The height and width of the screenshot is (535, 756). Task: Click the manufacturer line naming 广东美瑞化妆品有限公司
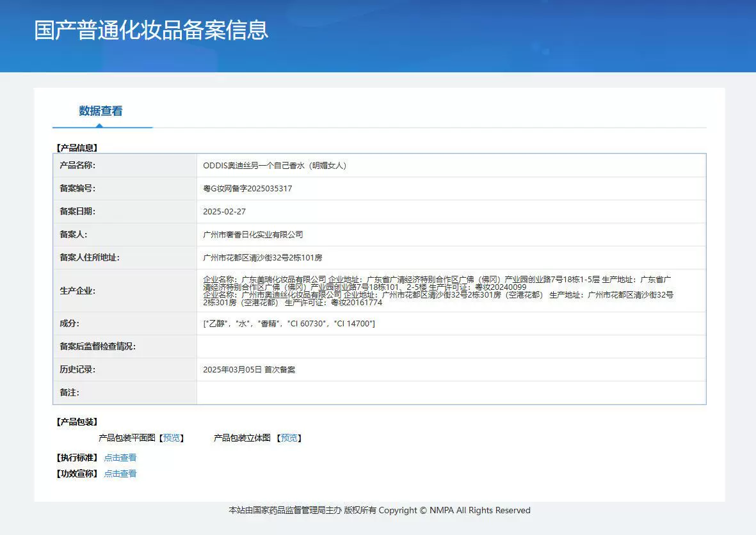click(437, 283)
